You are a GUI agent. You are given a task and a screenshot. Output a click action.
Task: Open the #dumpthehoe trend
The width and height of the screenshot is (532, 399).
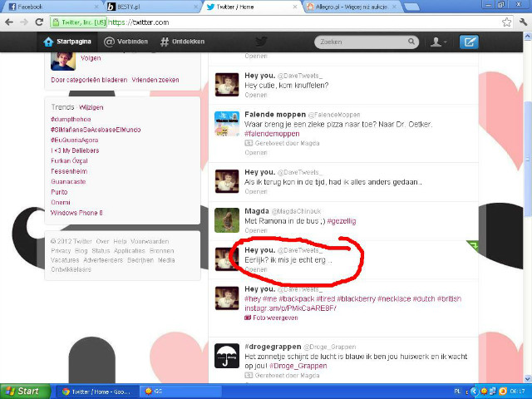click(x=71, y=120)
